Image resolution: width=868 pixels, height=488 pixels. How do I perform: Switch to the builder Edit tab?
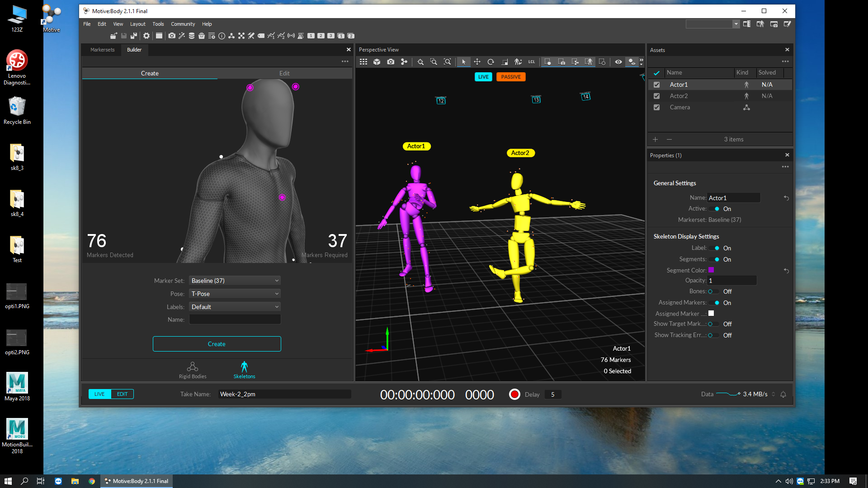tap(284, 73)
